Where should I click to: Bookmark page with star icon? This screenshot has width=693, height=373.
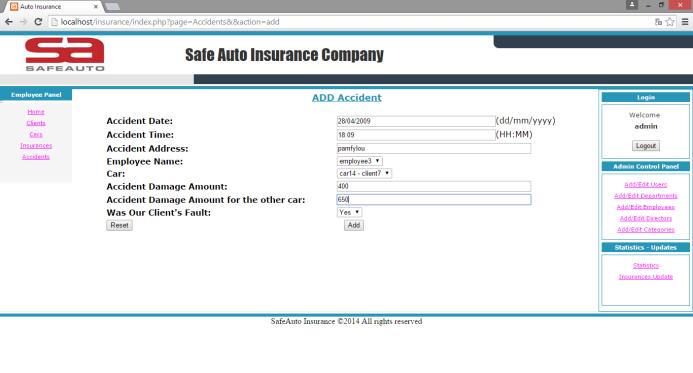670,22
